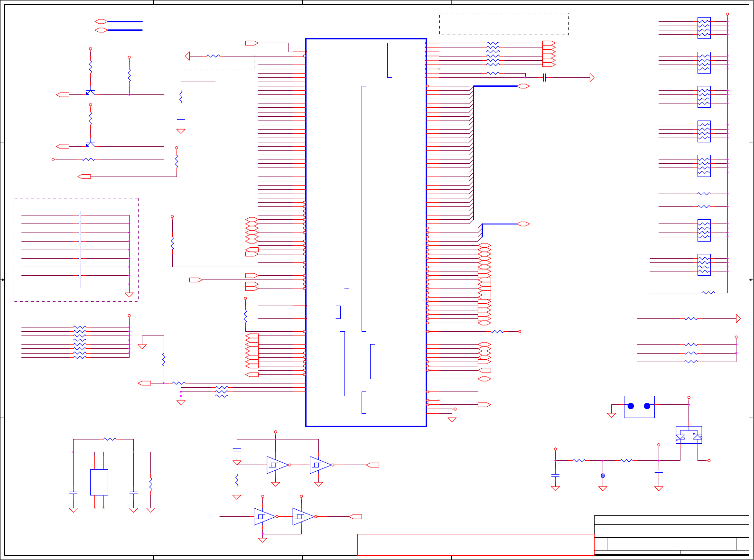Click the lower thick blue bus line legend

[125, 30]
